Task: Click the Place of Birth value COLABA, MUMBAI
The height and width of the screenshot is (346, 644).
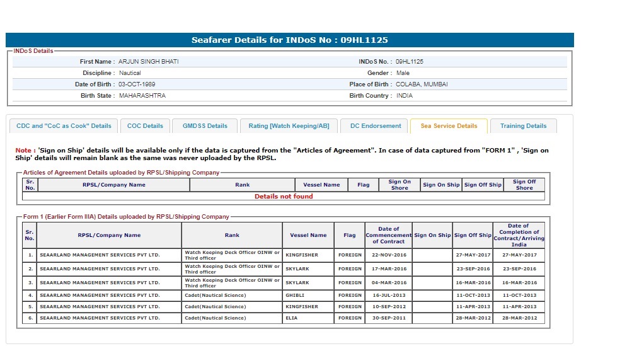Action: click(422, 84)
